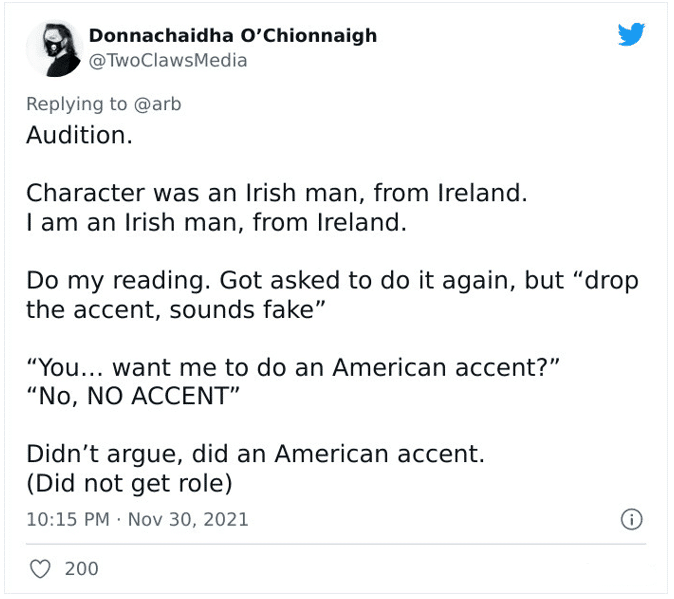This screenshot has height=599, width=674.
Task: Open the @arb mention link
Action: [x=158, y=104]
